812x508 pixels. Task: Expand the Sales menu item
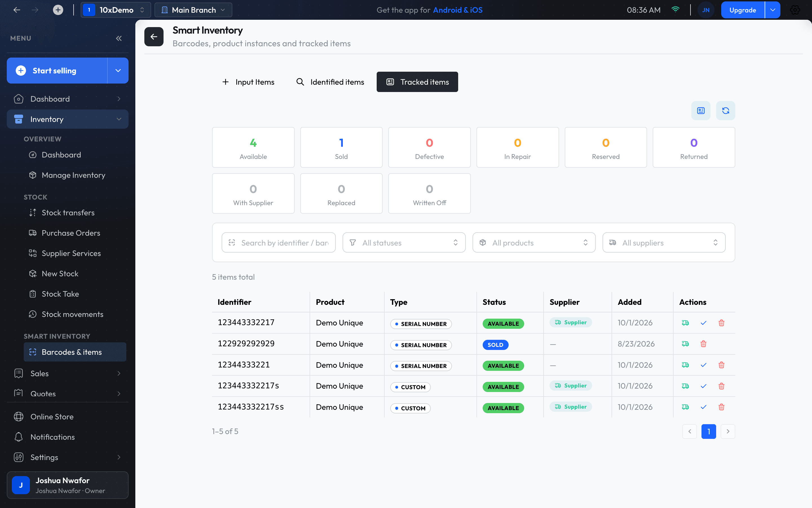pyautogui.click(x=67, y=373)
